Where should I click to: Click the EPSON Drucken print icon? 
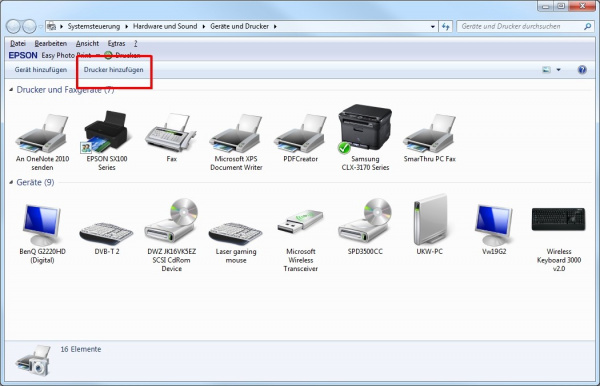coord(108,55)
